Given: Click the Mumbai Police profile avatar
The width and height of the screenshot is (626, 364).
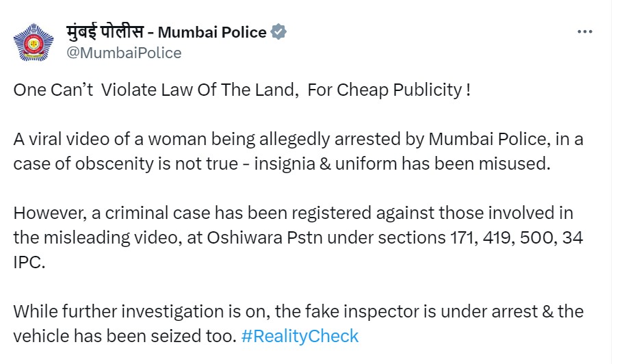Looking at the screenshot, I should click(x=34, y=42).
